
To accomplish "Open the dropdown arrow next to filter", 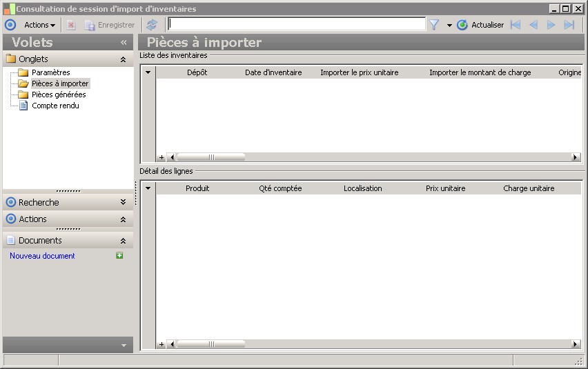I will click(x=449, y=25).
